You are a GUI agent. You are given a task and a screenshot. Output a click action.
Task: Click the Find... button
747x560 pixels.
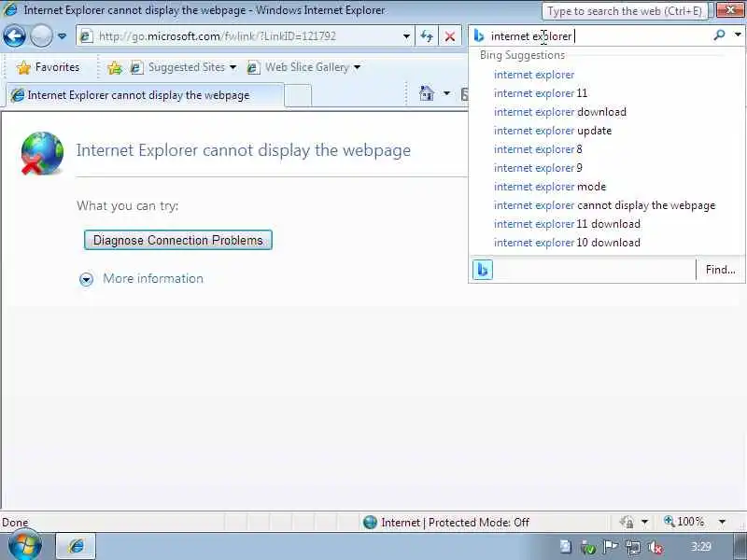click(720, 270)
